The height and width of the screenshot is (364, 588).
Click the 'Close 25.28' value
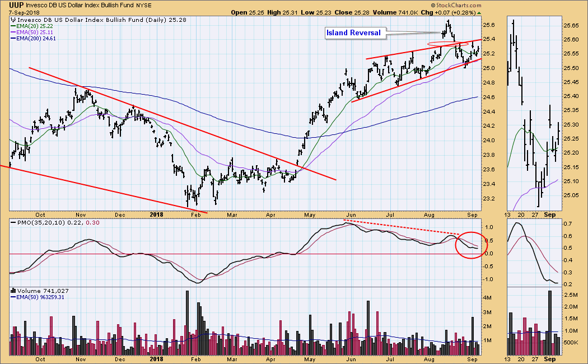pos(352,12)
